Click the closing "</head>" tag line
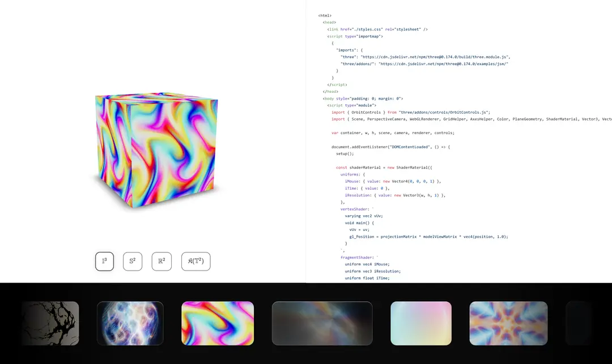Screen dimensions: 612x364 coord(330,92)
